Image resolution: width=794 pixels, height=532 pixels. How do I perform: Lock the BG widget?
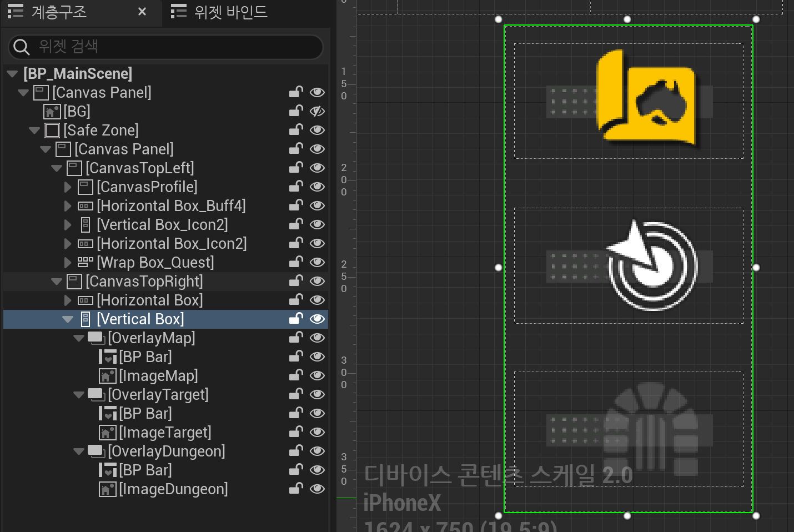pyautogui.click(x=296, y=111)
